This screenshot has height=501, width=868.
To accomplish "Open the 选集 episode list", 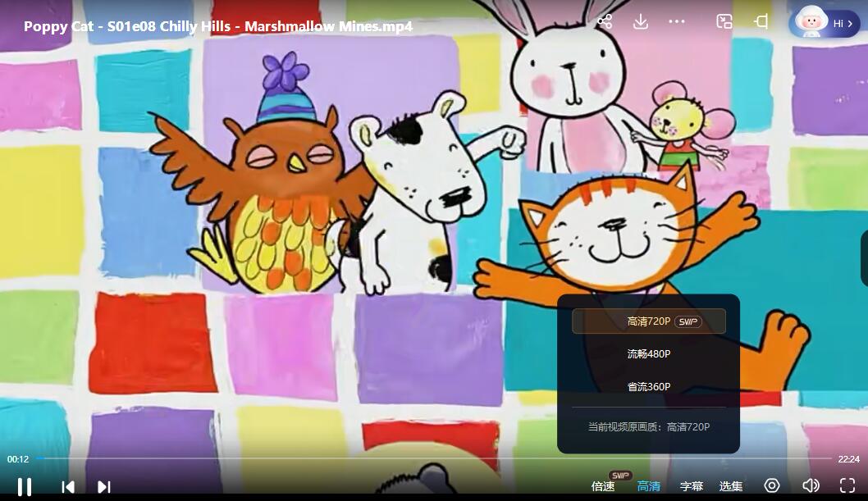I will (731, 486).
